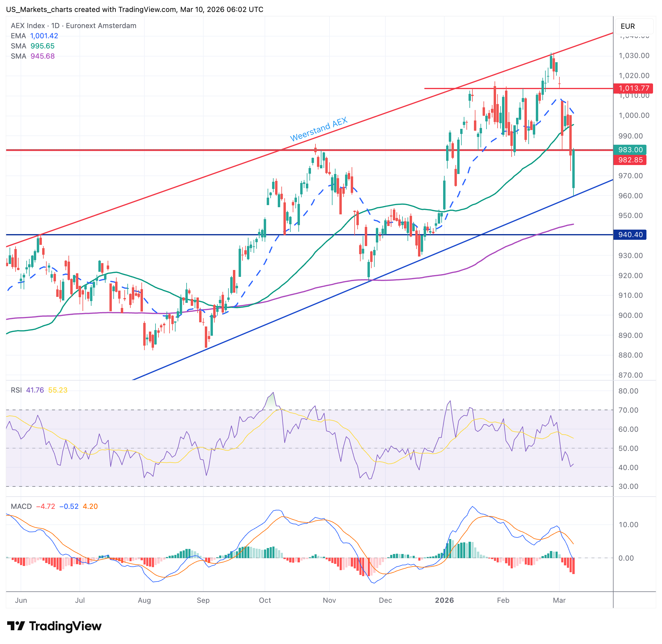Viewport: 662px width, 644px height.
Task: Select the SMA 995.65 legend entry
Action: coord(33,46)
